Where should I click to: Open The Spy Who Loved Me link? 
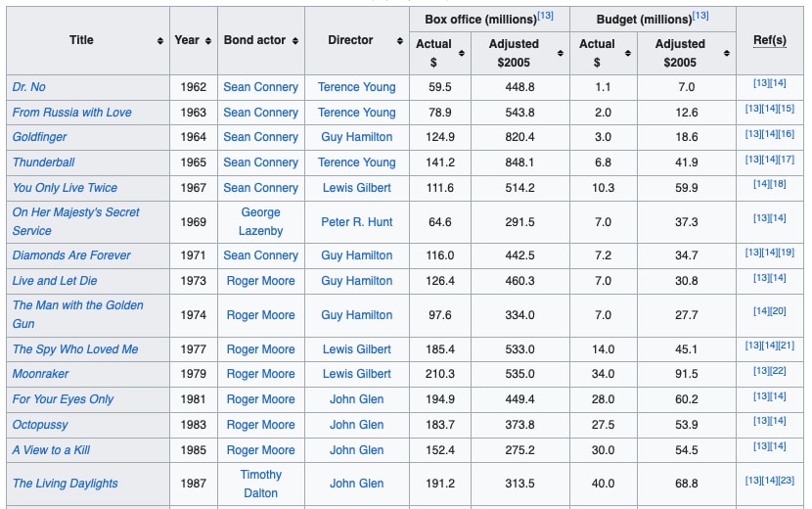tap(75, 349)
